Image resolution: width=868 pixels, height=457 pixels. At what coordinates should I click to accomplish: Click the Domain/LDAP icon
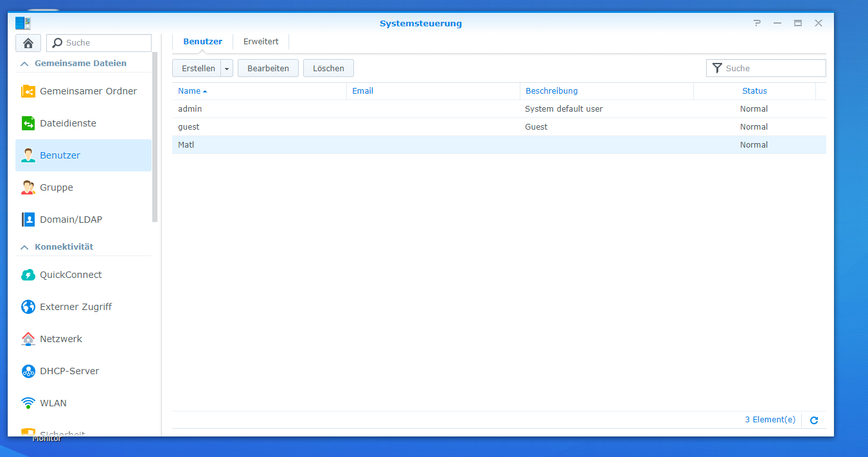(28, 220)
